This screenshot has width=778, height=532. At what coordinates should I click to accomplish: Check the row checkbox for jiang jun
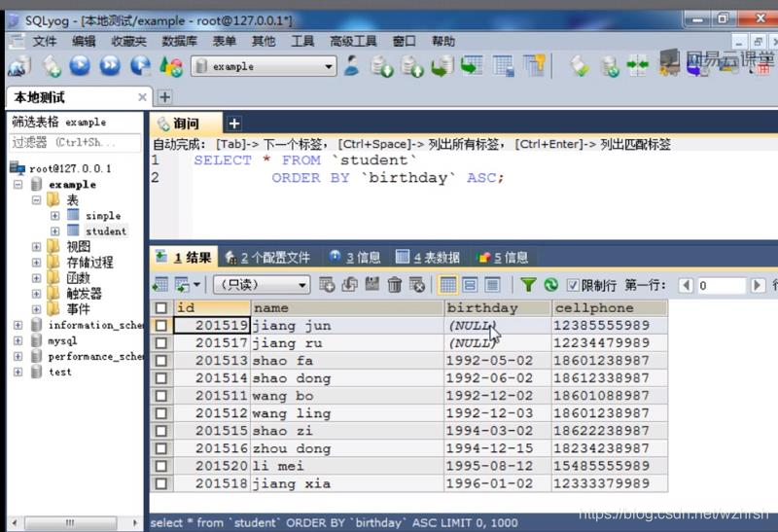(161, 326)
